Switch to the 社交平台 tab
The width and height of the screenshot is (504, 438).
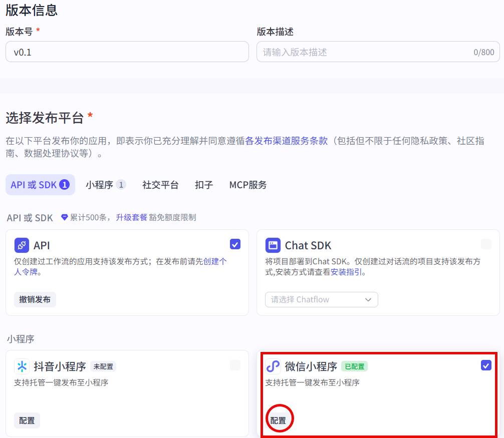(160, 185)
